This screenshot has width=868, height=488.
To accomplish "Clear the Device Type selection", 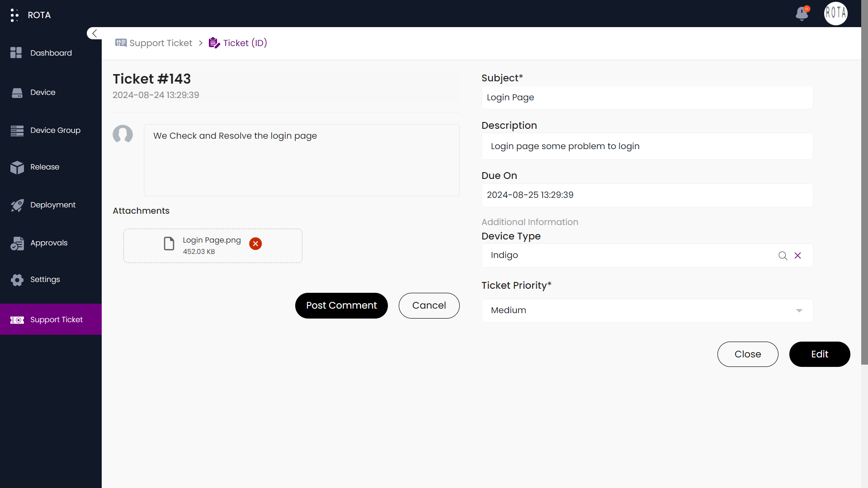I will click(798, 256).
